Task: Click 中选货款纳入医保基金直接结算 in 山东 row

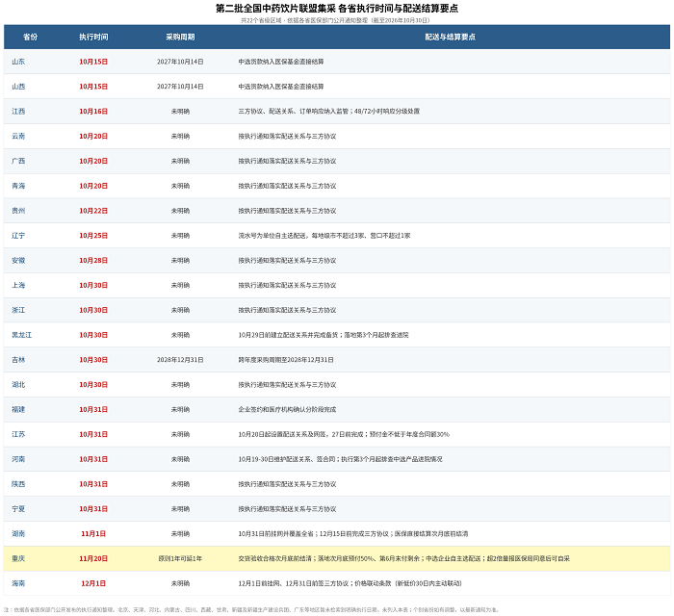Action: pyautogui.click(x=281, y=62)
